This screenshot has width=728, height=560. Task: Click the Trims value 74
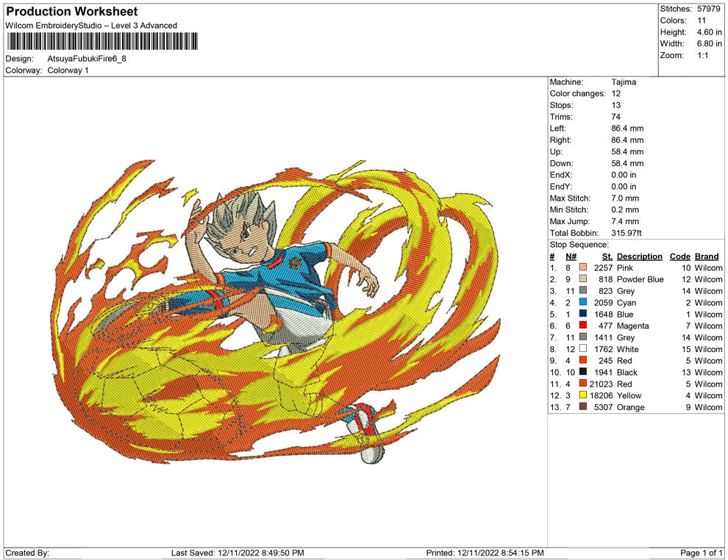[x=616, y=117]
